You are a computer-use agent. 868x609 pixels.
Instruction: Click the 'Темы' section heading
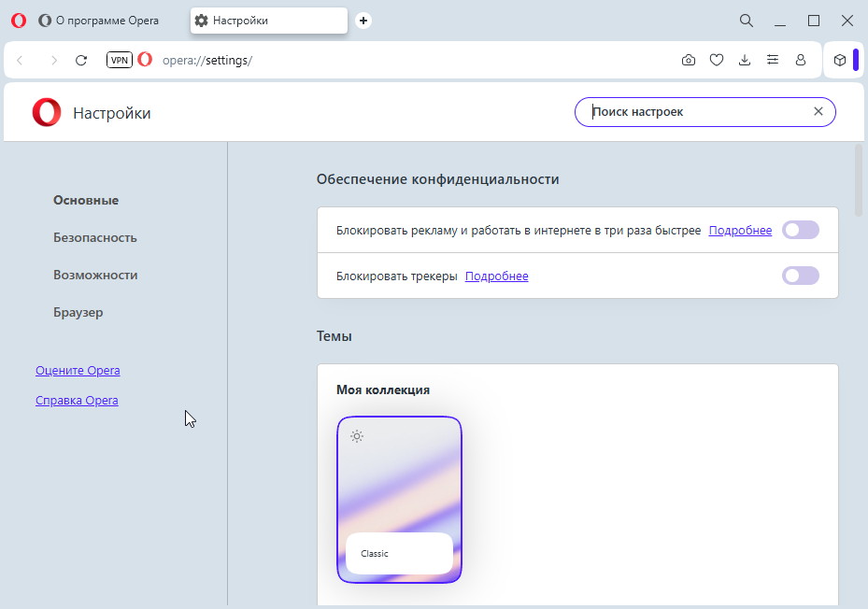tap(334, 336)
